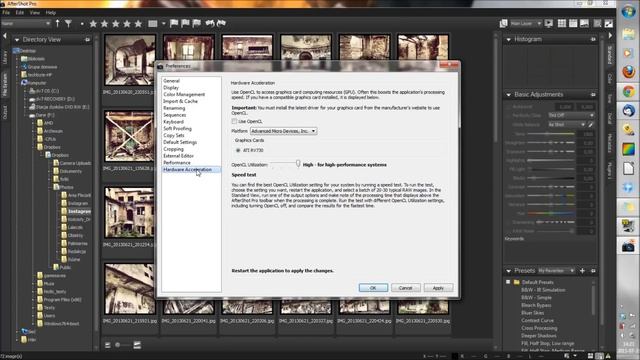Set rating with the third star
The height and width of the screenshot is (360, 640).
(116, 24)
